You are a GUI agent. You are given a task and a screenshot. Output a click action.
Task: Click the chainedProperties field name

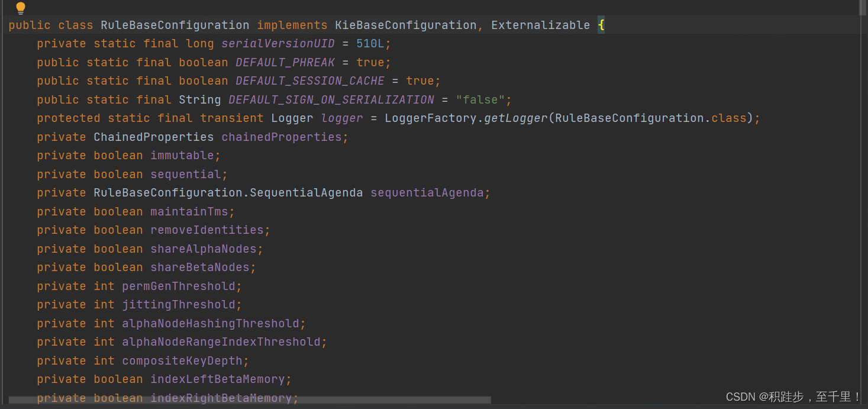pyautogui.click(x=282, y=137)
